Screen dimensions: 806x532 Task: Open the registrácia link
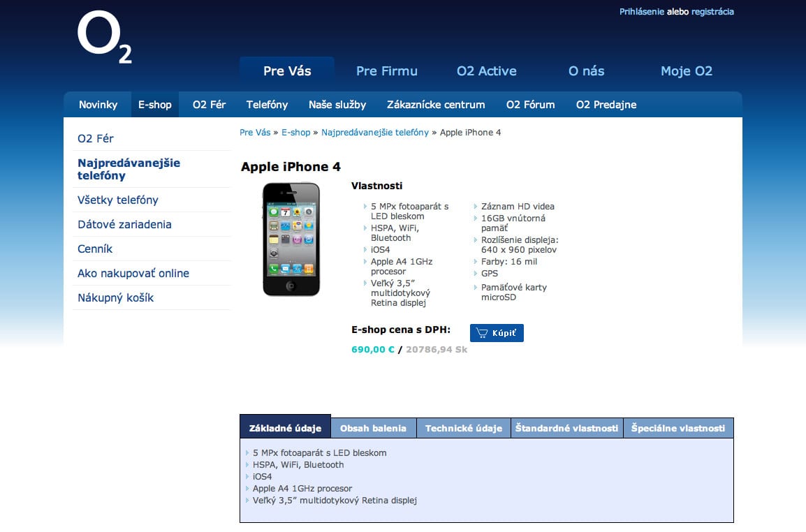coord(712,12)
